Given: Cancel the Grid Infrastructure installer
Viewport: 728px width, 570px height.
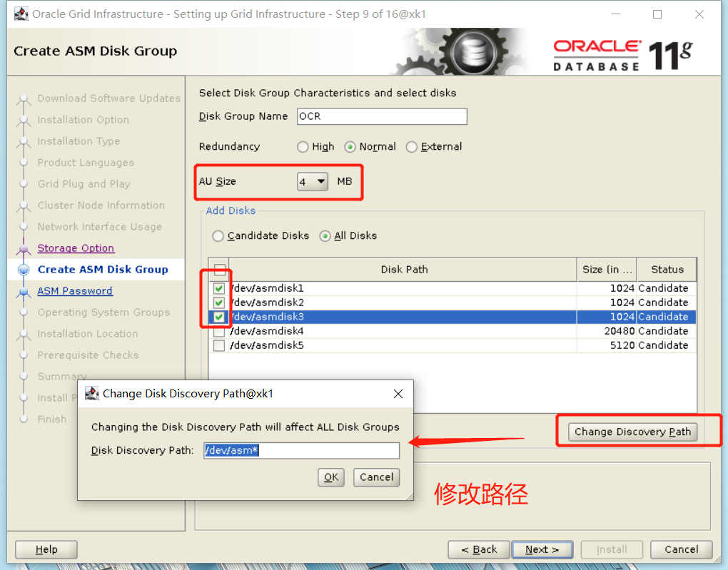Looking at the screenshot, I should pos(681,549).
